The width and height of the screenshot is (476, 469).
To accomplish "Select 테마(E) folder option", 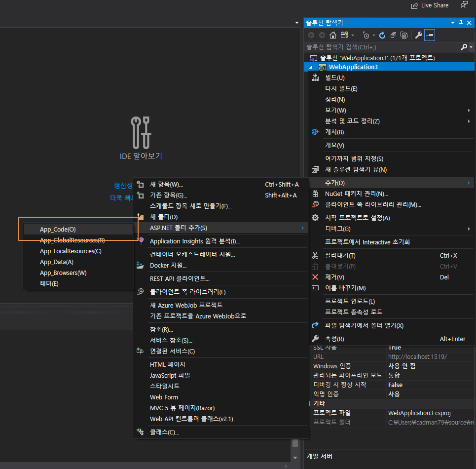I will (78, 284).
